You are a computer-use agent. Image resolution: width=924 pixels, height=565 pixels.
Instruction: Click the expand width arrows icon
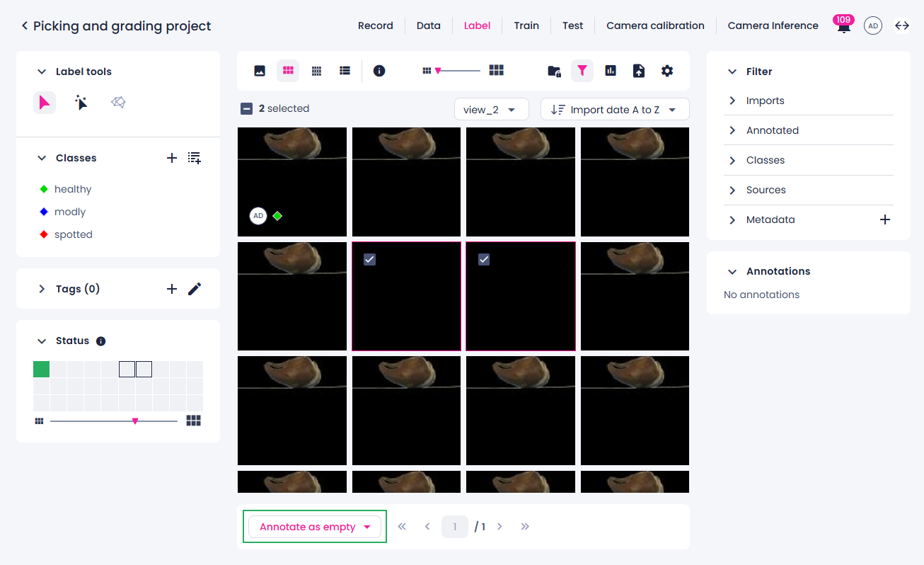[x=902, y=25]
